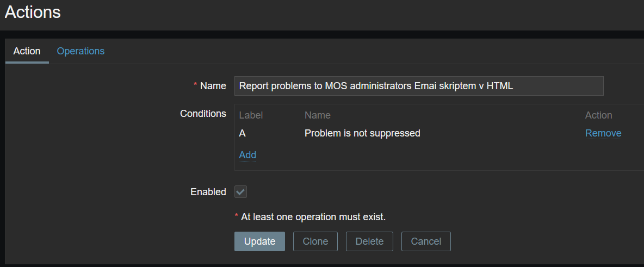644x267 pixels.
Task: Click the Label column header
Action: pyautogui.click(x=251, y=115)
